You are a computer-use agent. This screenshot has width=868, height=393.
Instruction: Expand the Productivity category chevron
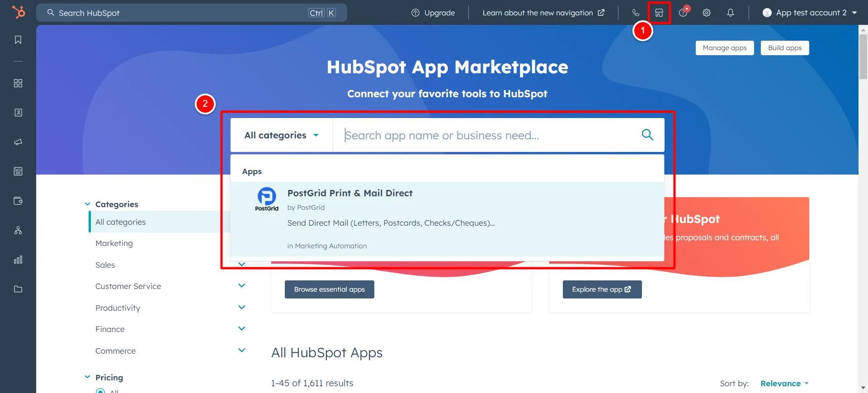(242, 307)
